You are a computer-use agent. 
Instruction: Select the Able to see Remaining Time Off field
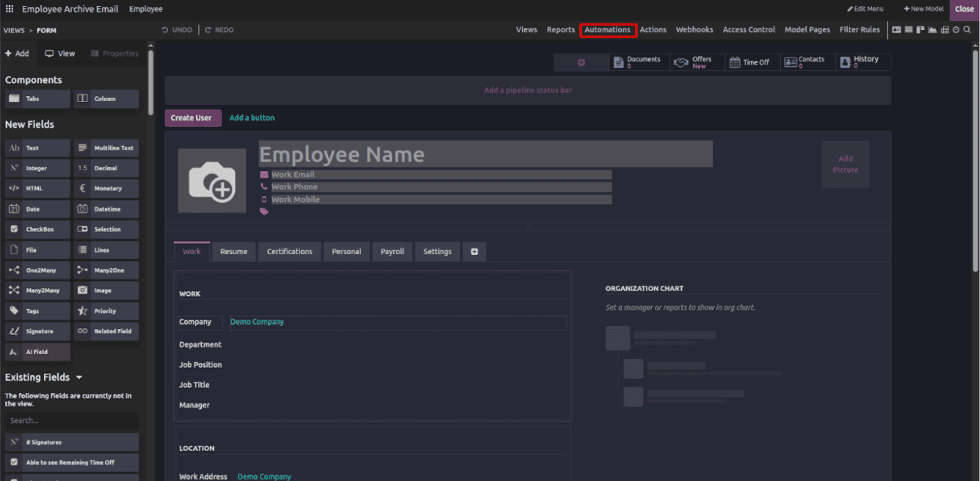[71, 463]
